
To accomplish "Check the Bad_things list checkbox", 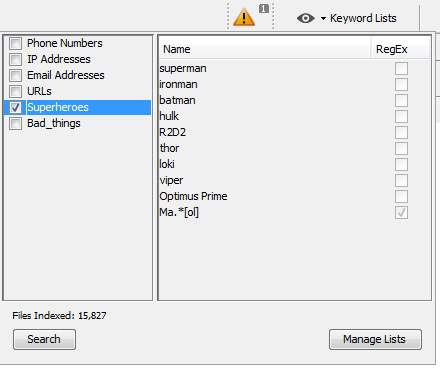I will pos(15,123).
